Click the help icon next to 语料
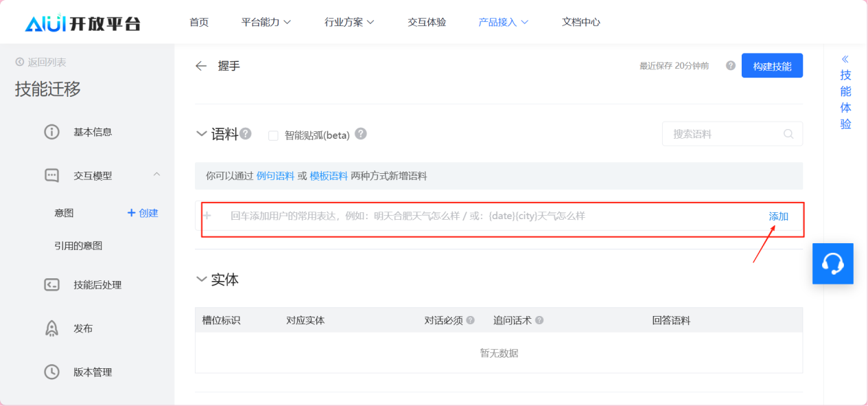Viewport: 868px width, 406px height. click(246, 134)
